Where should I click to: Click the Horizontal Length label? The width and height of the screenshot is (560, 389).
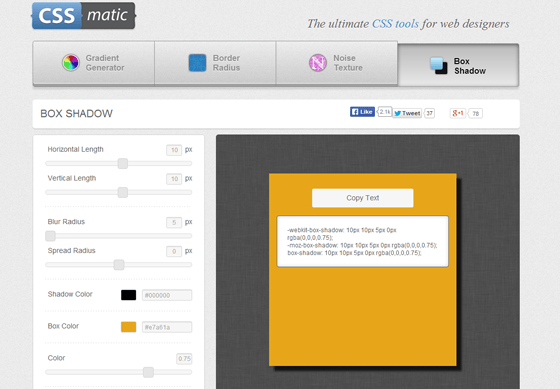75,149
